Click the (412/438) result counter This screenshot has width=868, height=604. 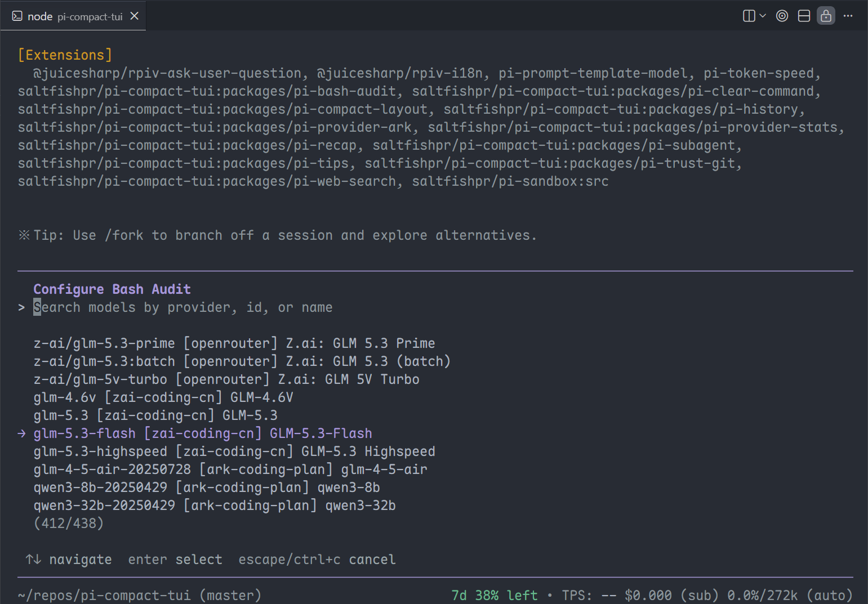click(69, 524)
